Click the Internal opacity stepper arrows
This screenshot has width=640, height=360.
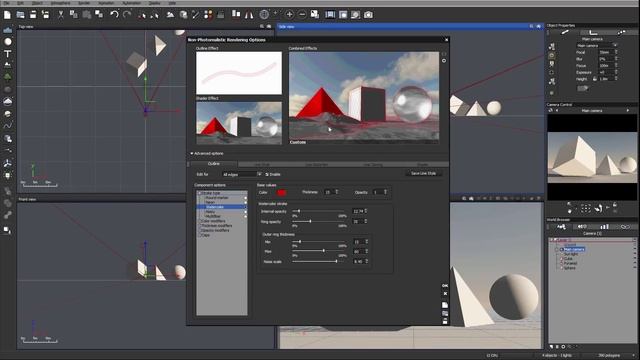coord(366,211)
